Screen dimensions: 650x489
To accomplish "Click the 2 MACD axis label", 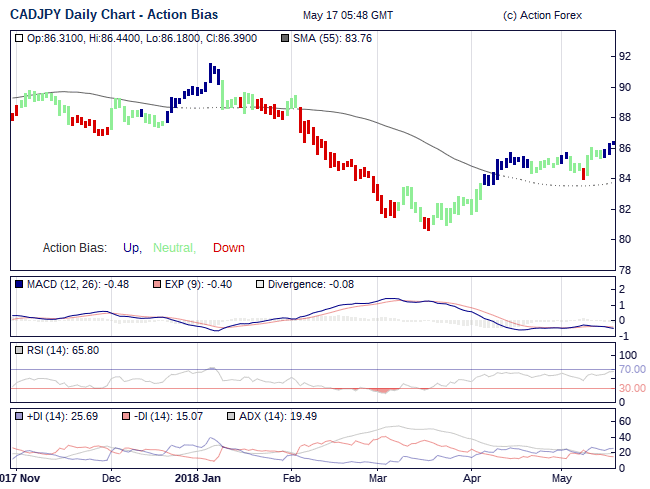I will point(622,289).
